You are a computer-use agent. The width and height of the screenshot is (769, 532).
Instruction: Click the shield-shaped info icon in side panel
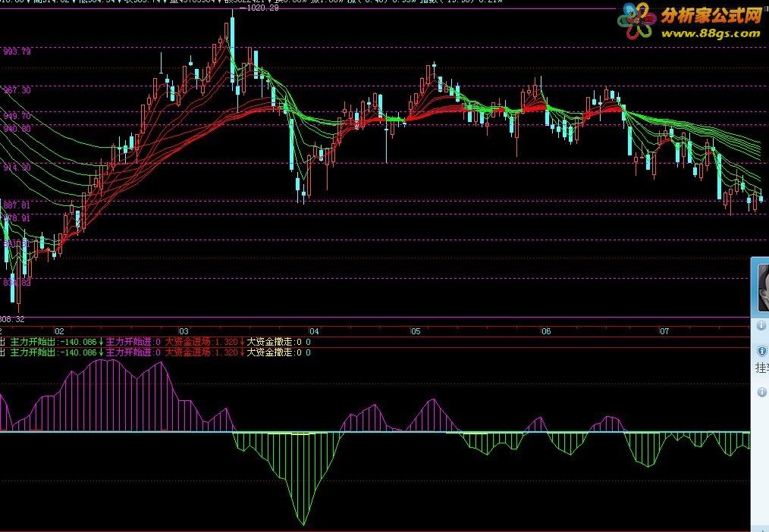pyautogui.click(x=761, y=351)
